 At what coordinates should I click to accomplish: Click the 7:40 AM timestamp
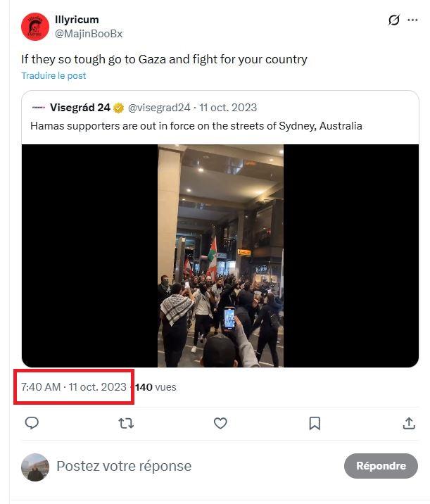41,387
